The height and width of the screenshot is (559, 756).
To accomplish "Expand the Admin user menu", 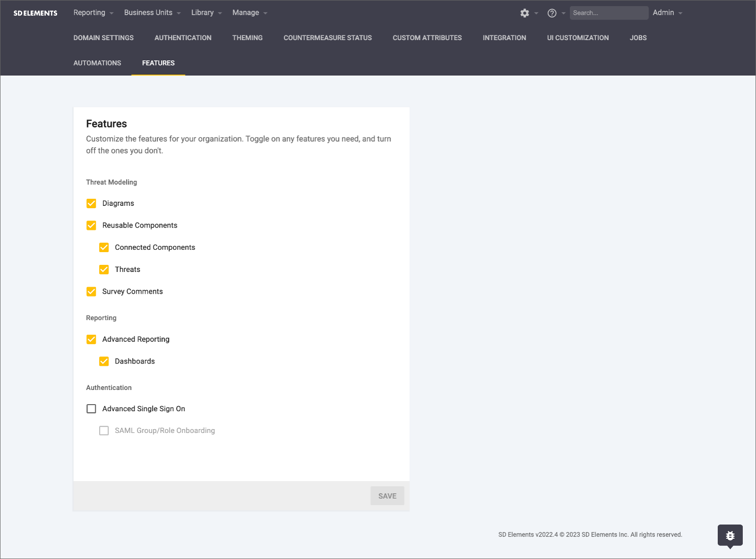I will point(667,13).
